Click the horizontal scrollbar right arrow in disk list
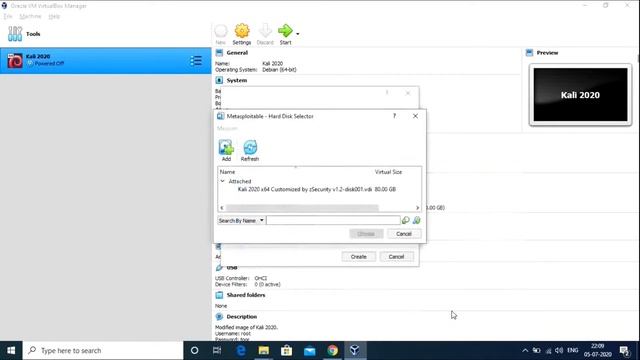 pyautogui.click(x=417, y=208)
